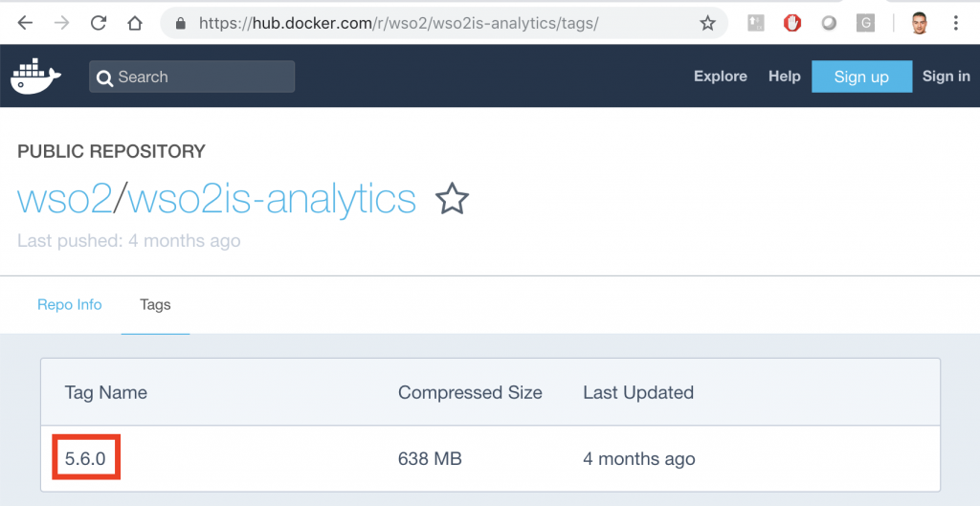
Task: Open the Sign in link
Action: click(946, 77)
